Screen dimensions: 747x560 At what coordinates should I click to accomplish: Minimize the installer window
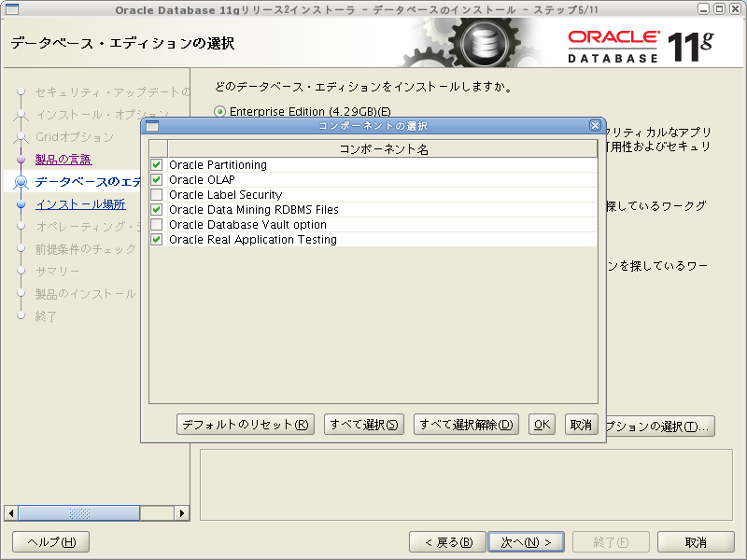(704, 9)
